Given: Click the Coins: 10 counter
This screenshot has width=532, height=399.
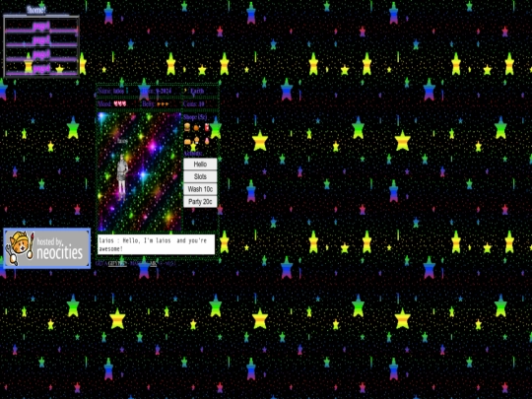Looking at the screenshot, I should pos(194,103).
